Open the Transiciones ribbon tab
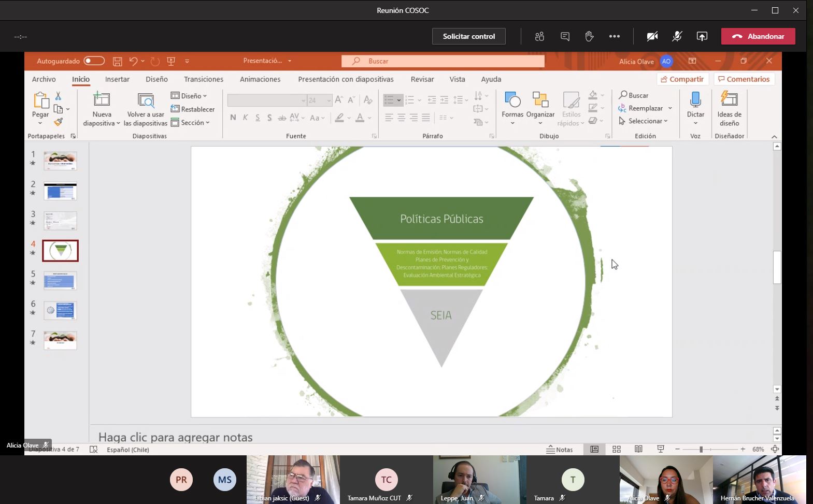813x504 pixels. point(203,79)
